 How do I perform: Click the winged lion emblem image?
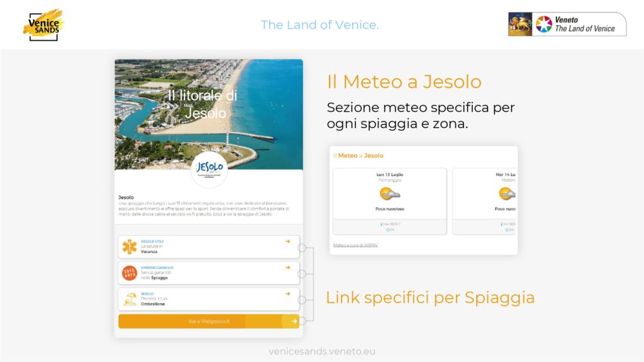pyautogui.click(x=520, y=25)
